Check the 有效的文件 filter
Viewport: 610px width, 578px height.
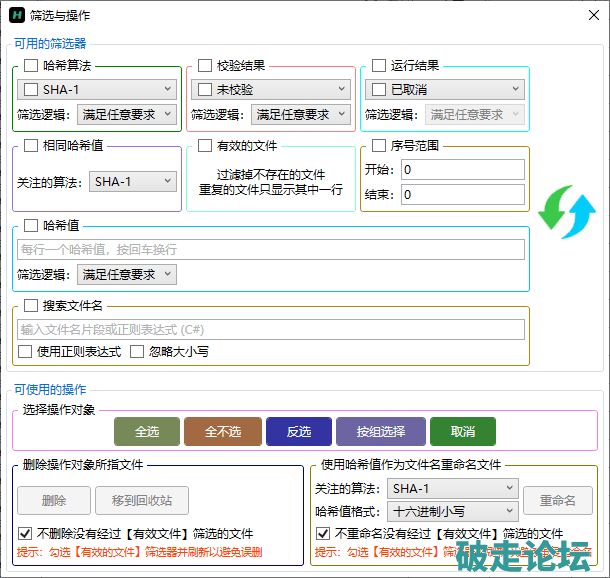click(x=205, y=146)
